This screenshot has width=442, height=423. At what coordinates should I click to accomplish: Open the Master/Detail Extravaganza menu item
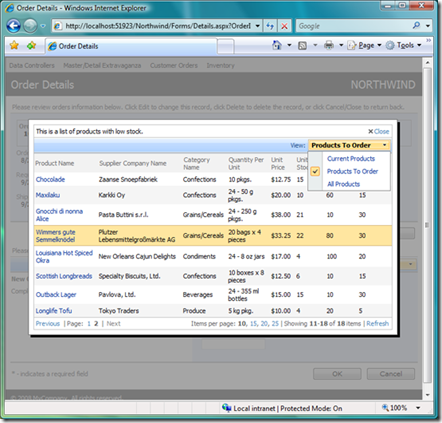pyautogui.click(x=102, y=66)
